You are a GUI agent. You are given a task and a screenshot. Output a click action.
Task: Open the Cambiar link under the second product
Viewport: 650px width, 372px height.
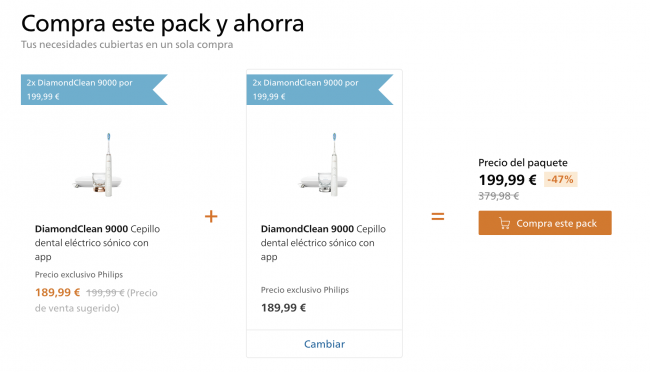coord(324,344)
